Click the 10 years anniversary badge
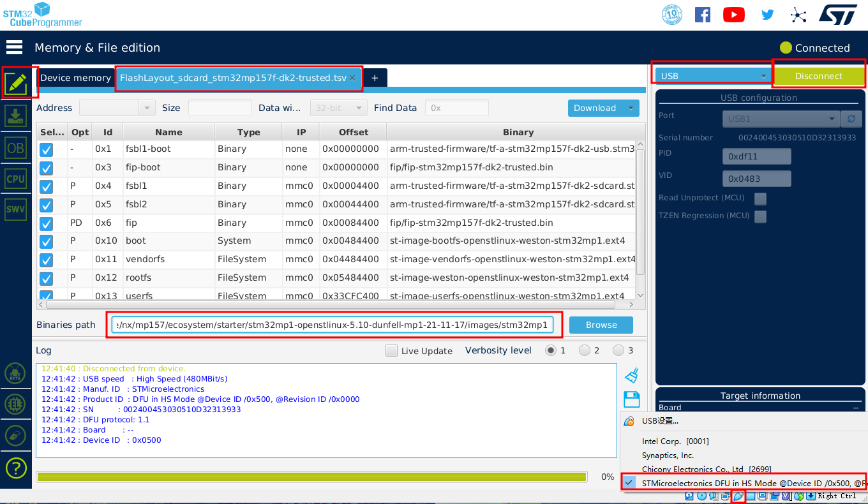This screenshot has width=868, height=504. (x=672, y=15)
